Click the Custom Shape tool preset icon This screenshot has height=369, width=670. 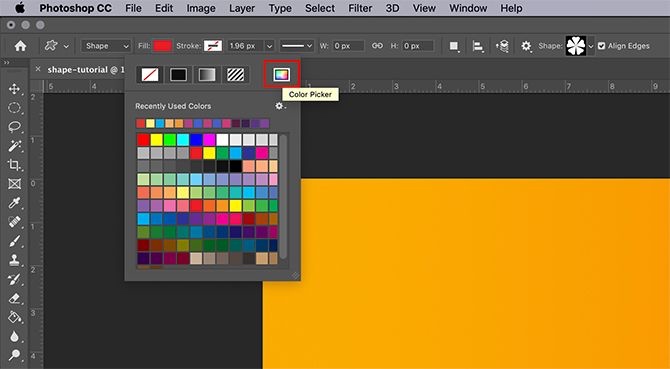click(x=51, y=46)
